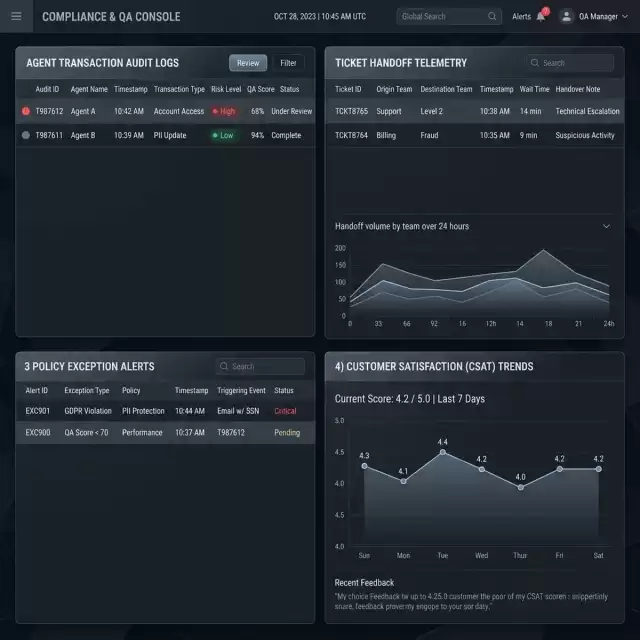640x640 pixels.
Task: Click the Telemetry search magnifier icon
Action: click(535, 63)
